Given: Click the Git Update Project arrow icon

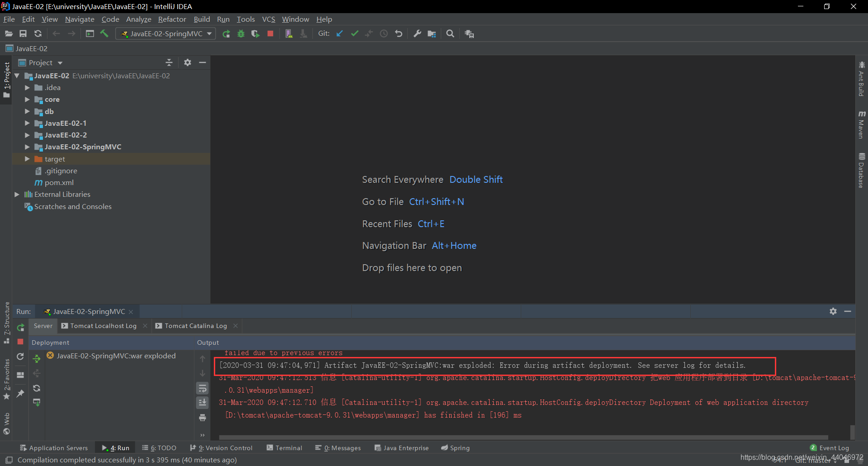Looking at the screenshot, I should [340, 33].
